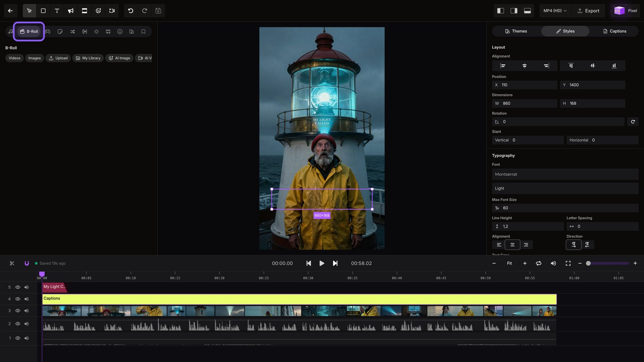Image resolution: width=644 pixels, height=362 pixels.
Task: Go back with the arrow button
Action: click(x=10, y=11)
